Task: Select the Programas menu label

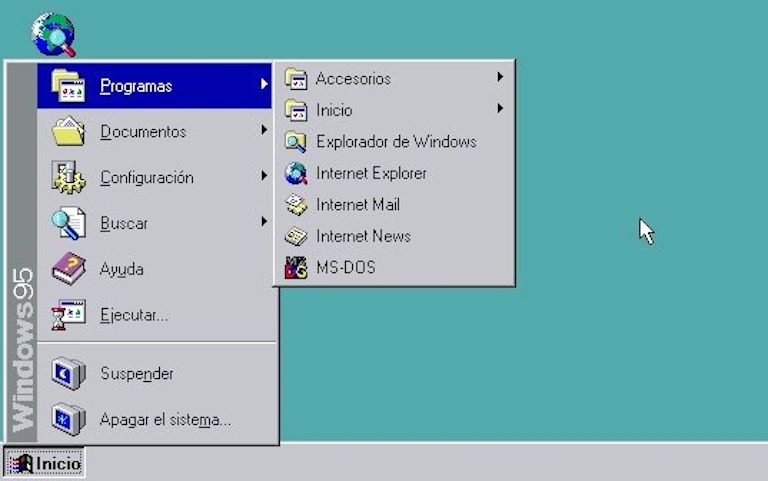Action: pos(136,86)
